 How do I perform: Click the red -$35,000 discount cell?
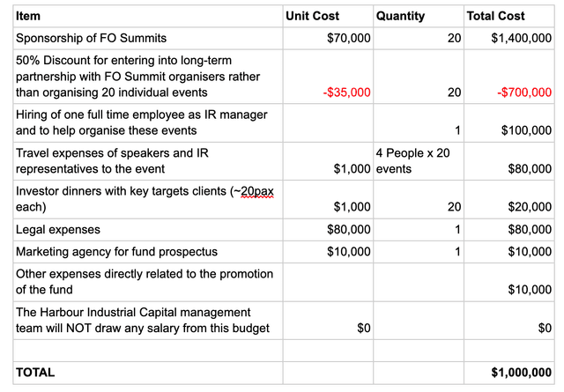[x=346, y=92]
